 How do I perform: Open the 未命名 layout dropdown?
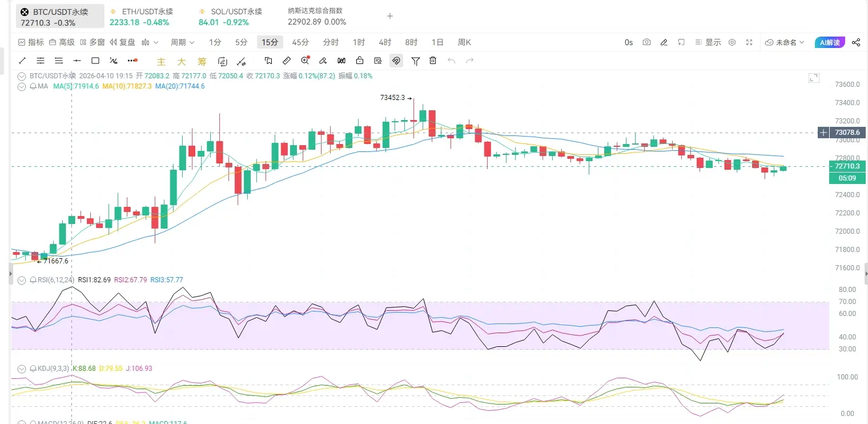[784, 42]
